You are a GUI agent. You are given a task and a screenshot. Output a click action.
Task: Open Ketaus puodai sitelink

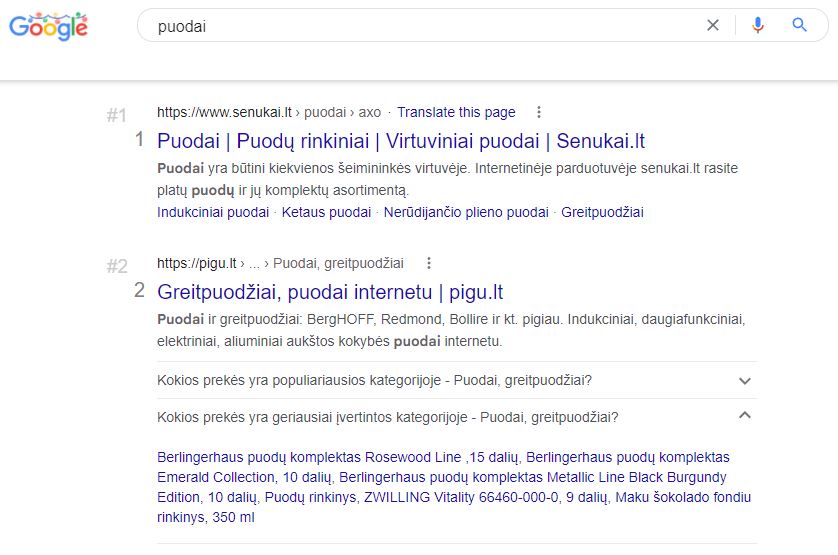click(326, 212)
